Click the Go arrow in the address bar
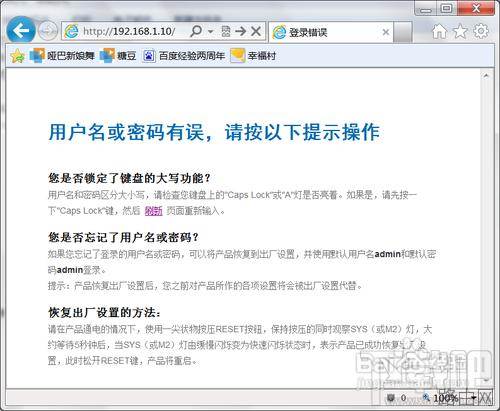This screenshot has height=411, width=500. pyautogui.click(x=241, y=32)
